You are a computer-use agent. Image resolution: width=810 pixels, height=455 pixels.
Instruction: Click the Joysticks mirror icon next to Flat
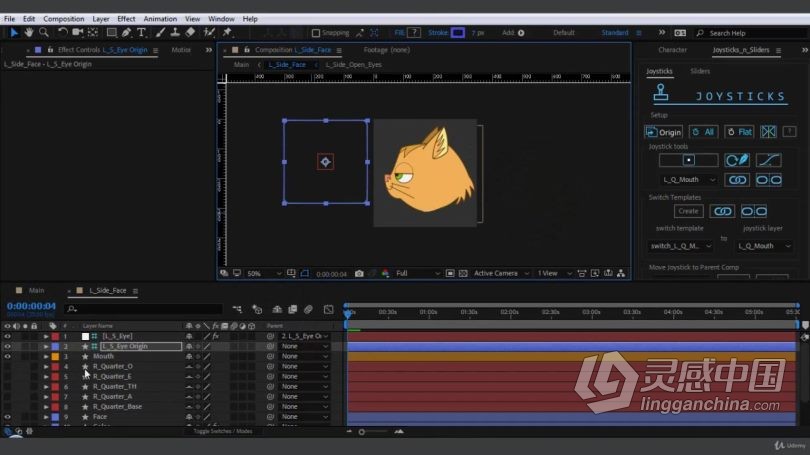click(768, 132)
